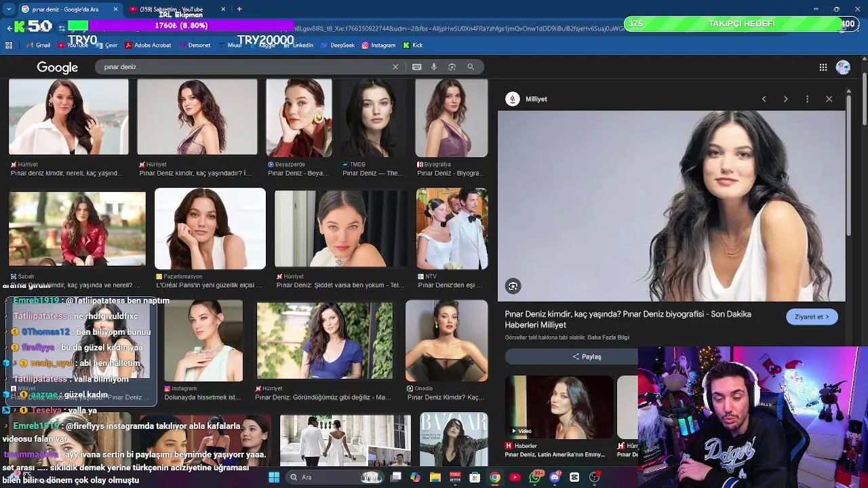Open the red YouTube app in taskbar
This screenshot has width=868, height=488.
point(515,477)
